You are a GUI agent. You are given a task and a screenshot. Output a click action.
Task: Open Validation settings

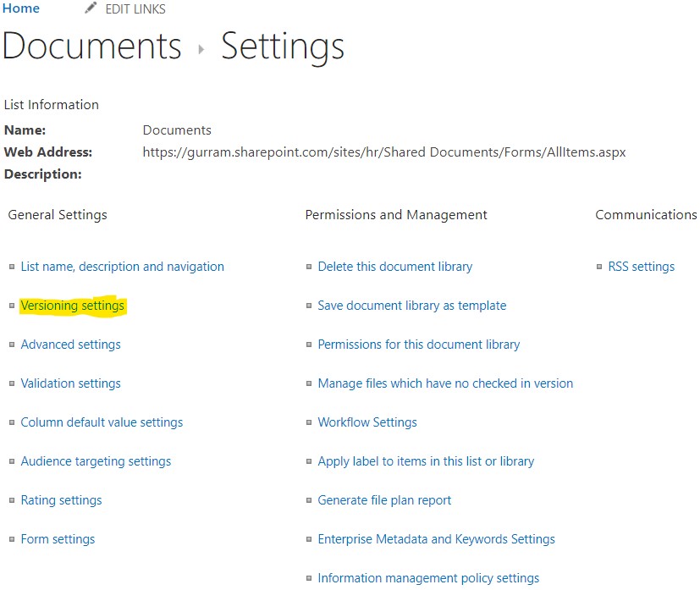point(70,383)
